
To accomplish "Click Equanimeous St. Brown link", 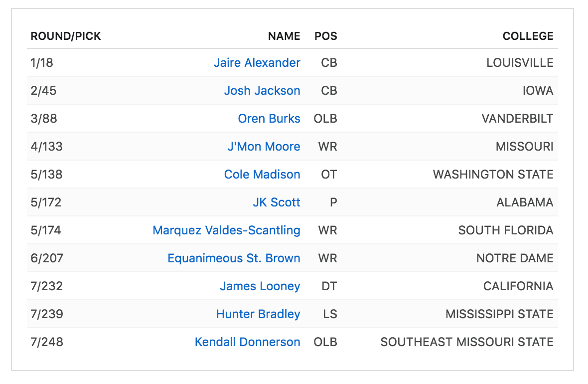I will click(234, 258).
